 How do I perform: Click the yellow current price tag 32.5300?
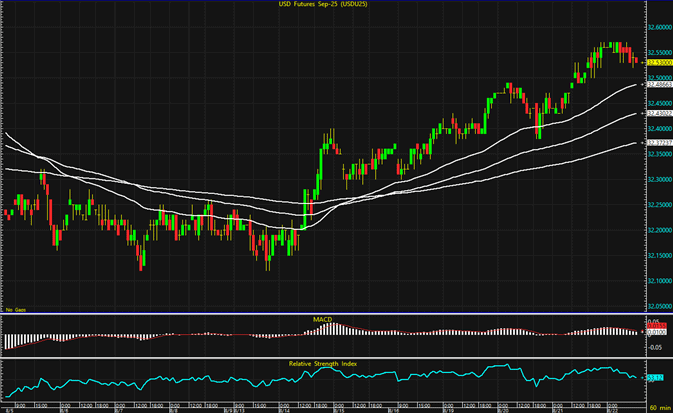pos(658,63)
